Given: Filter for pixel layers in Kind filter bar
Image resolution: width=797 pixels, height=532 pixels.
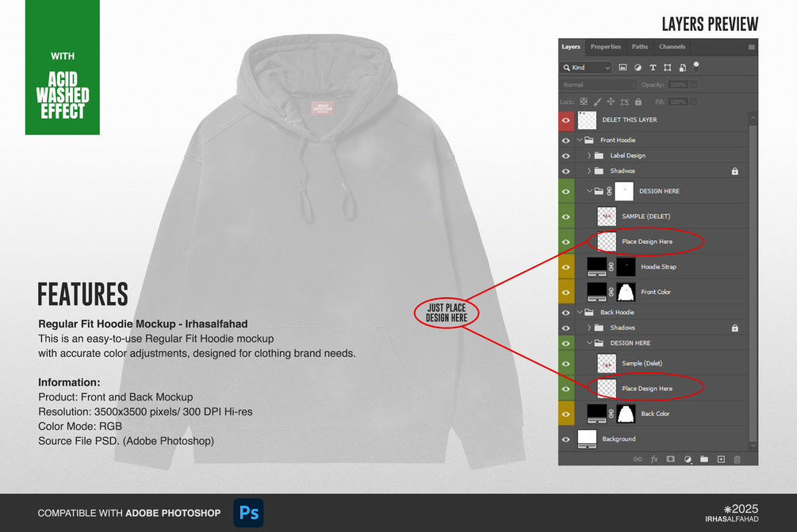Looking at the screenshot, I should tap(624, 67).
